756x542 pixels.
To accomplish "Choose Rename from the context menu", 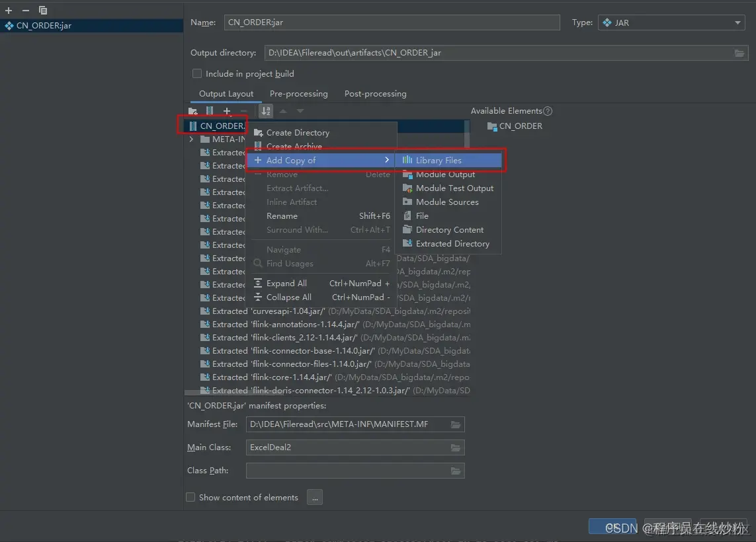I will tap(321, 216).
